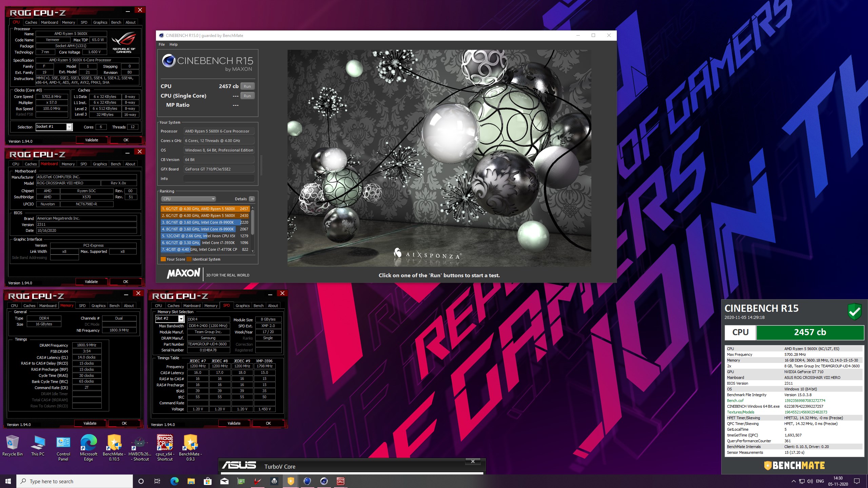Select the Intel Core i7-3930K ranking row
The height and width of the screenshot is (488, 868).
205,243
